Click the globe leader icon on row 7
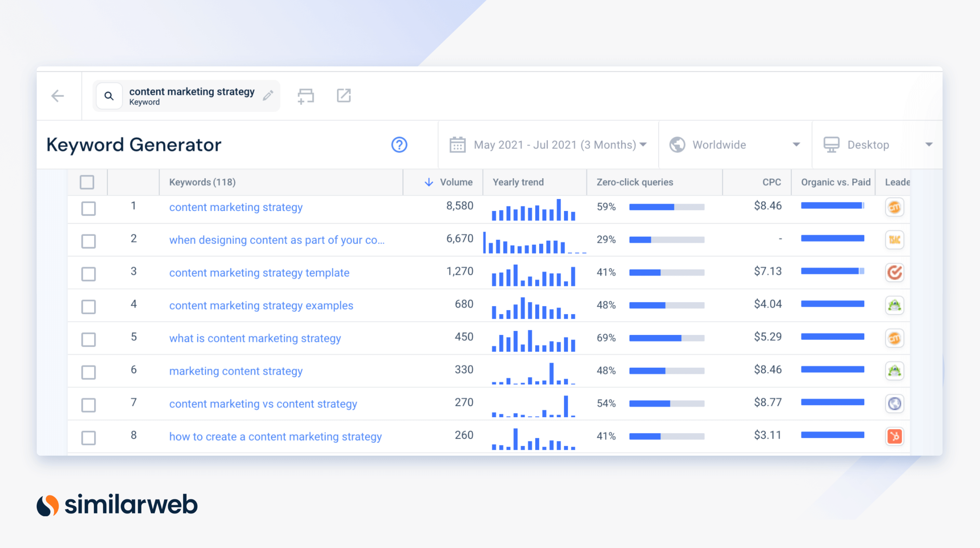Image resolution: width=980 pixels, height=548 pixels. coord(895,403)
